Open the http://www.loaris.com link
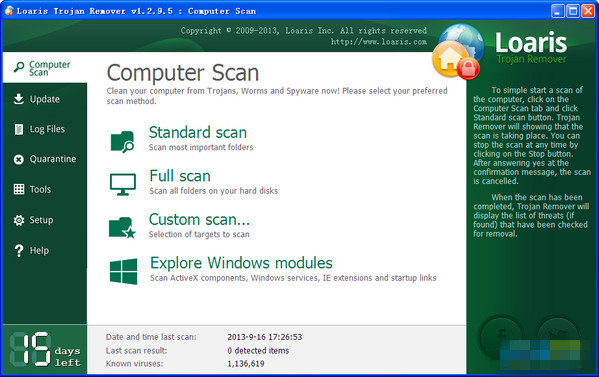 tap(379, 42)
